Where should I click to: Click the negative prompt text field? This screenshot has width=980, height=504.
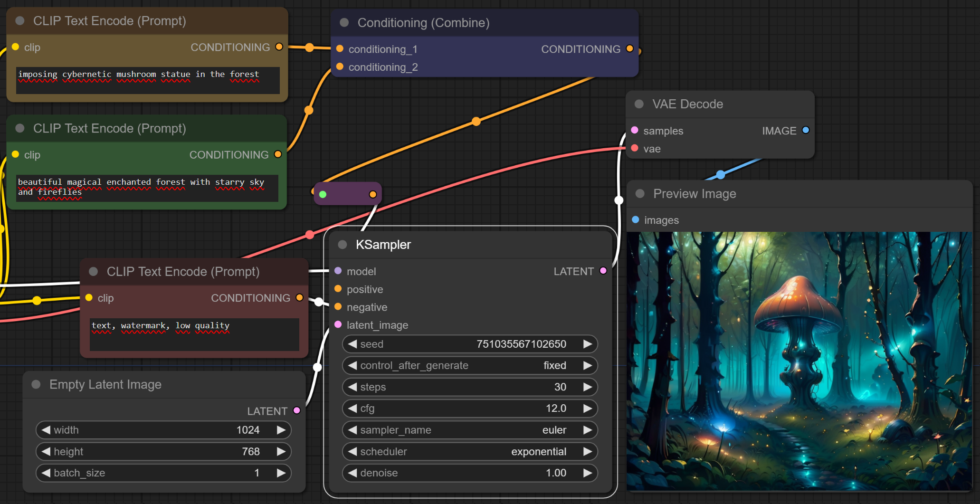[x=194, y=334]
